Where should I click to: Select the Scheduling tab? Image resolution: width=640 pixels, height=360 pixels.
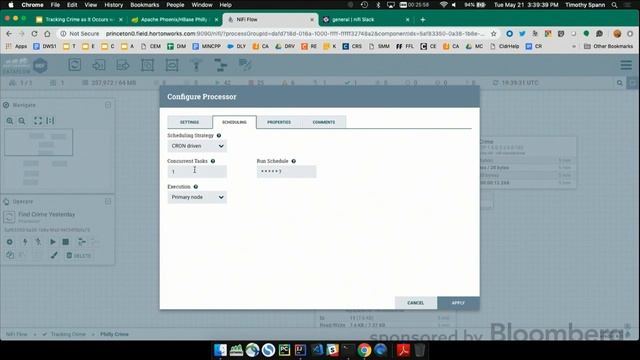pos(234,122)
